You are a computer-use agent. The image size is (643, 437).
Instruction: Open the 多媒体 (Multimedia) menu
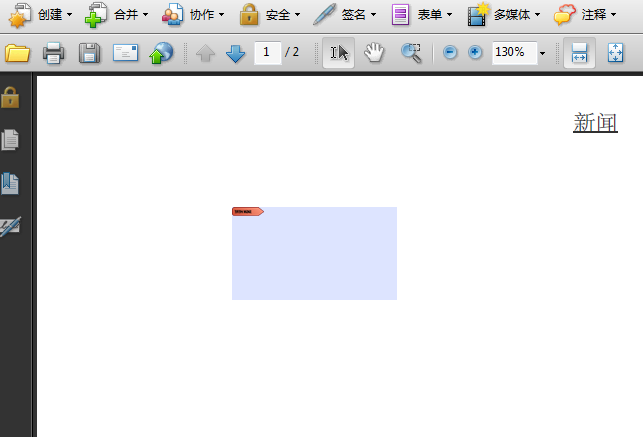[x=504, y=15]
